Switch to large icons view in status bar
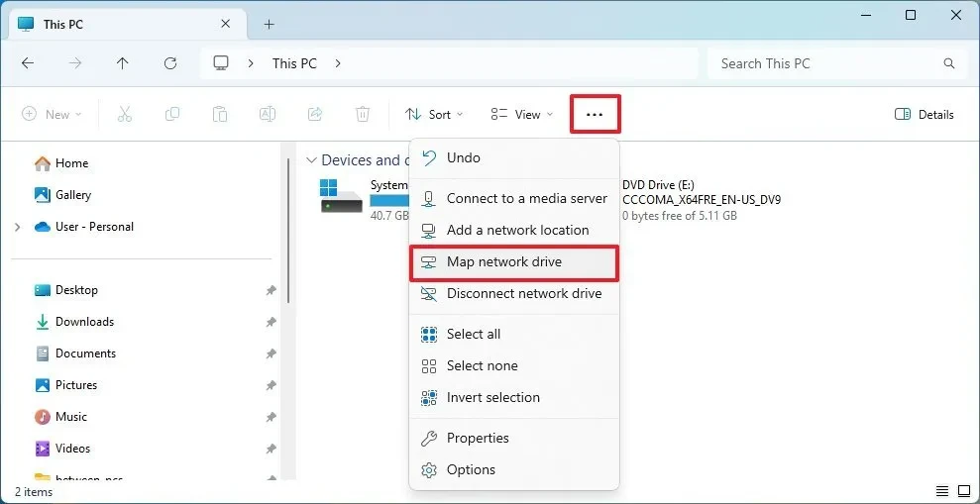980x504 pixels. (965, 492)
